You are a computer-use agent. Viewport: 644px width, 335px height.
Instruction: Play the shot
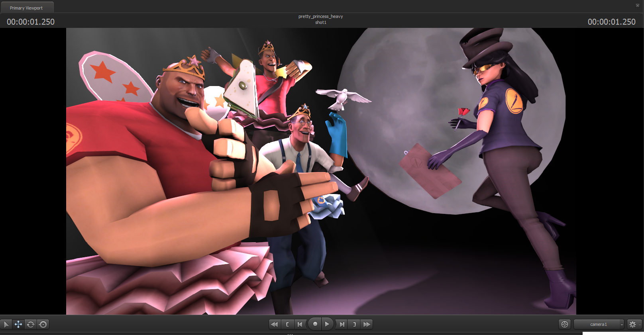click(x=327, y=324)
